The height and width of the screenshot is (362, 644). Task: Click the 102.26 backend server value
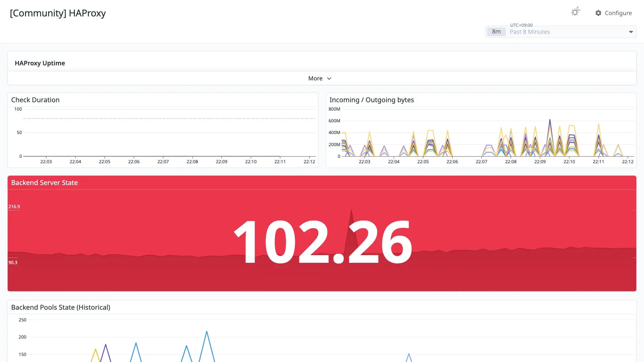(x=323, y=241)
